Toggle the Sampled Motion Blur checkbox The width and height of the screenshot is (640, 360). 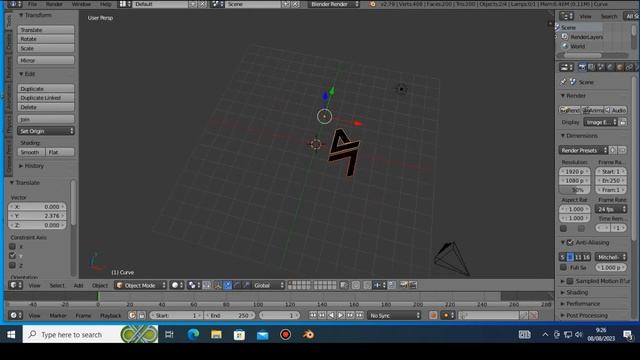point(570,281)
